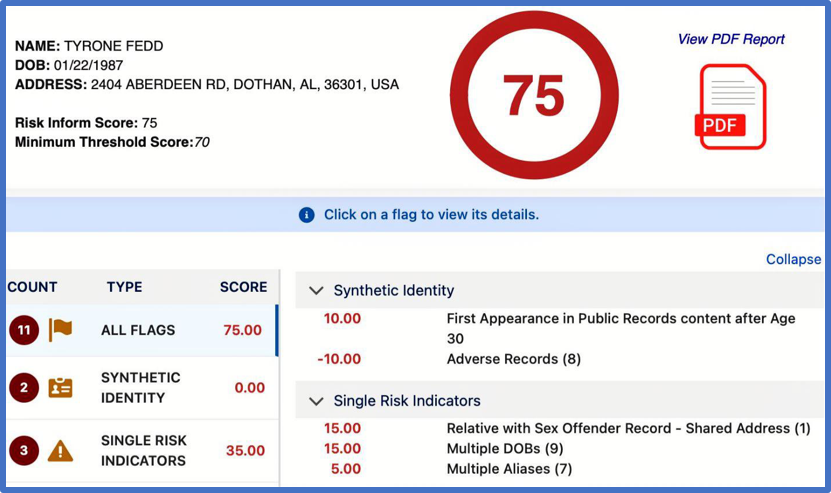
Task: Click the Adverse Records (8) flag
Action: [514, 359]
